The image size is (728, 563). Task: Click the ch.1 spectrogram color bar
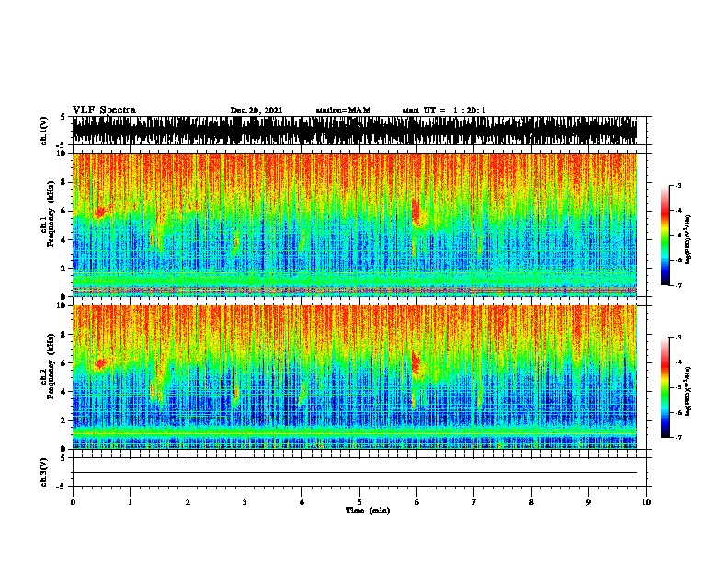tap(665, 236)
